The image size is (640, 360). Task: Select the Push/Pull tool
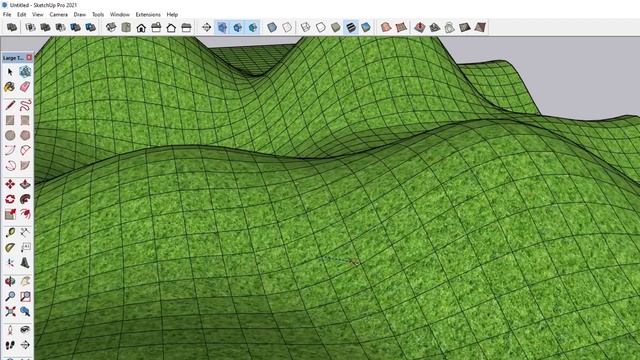coord(25,184)
